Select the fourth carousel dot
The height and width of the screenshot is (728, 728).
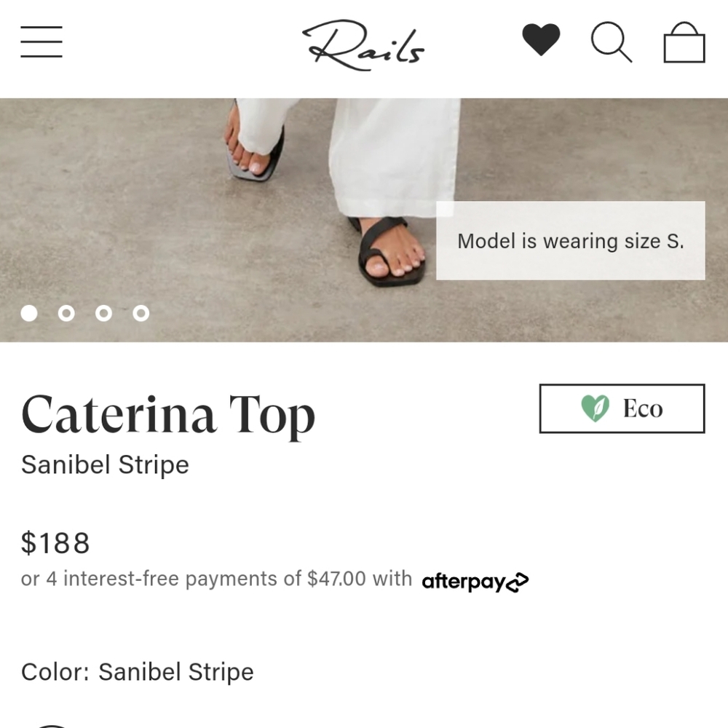click(x=141, y=313)
